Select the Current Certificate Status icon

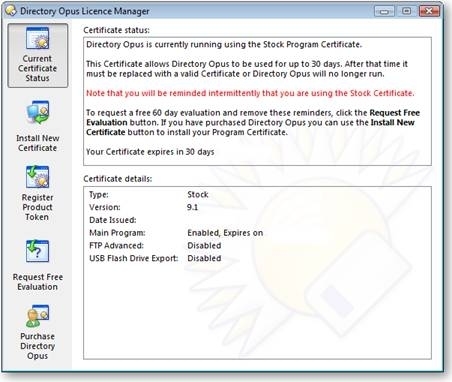pos(38,55)
